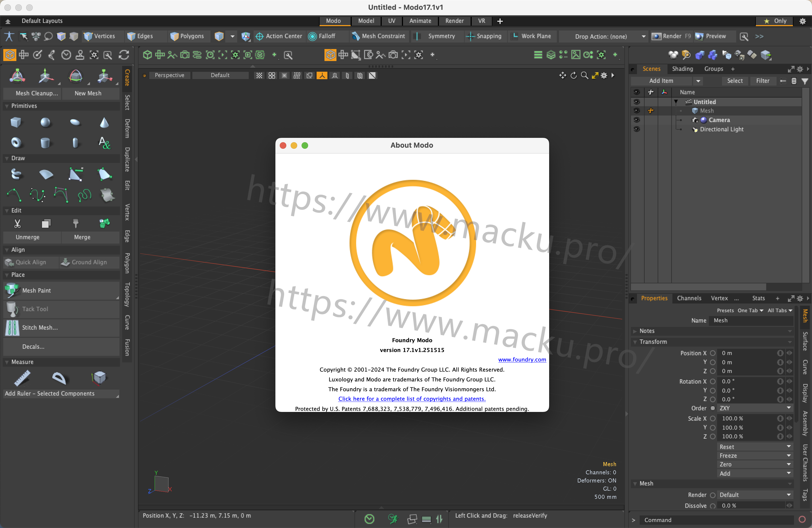Click the Mesh Paint tool icon
The height and width of the screenshot is (528, 812).
[12, 290]
